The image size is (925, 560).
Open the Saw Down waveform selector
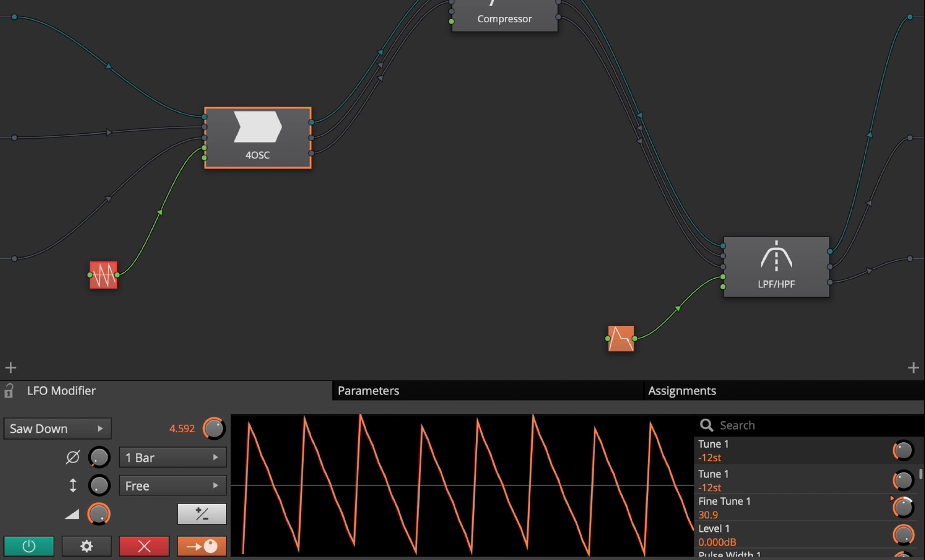tap(57, 428)
